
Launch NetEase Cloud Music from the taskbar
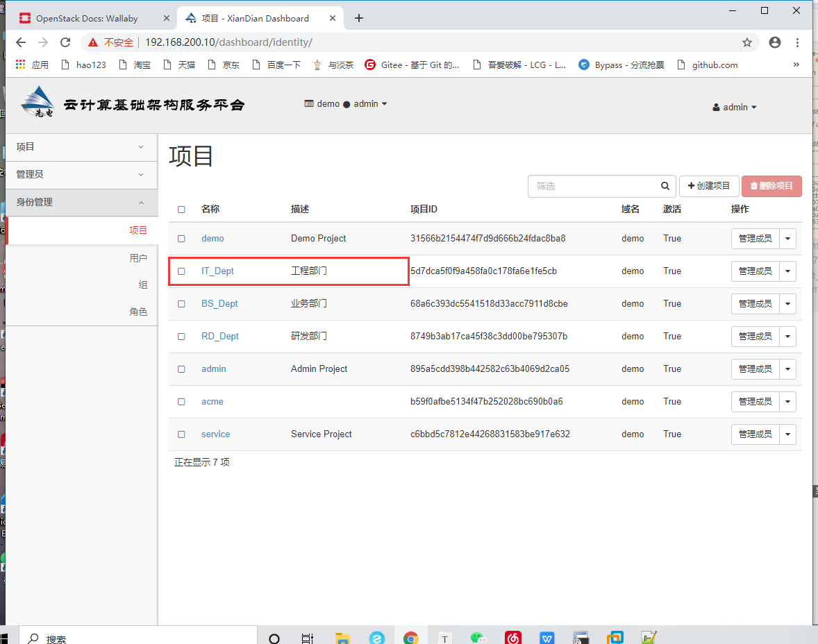(512, 636)
